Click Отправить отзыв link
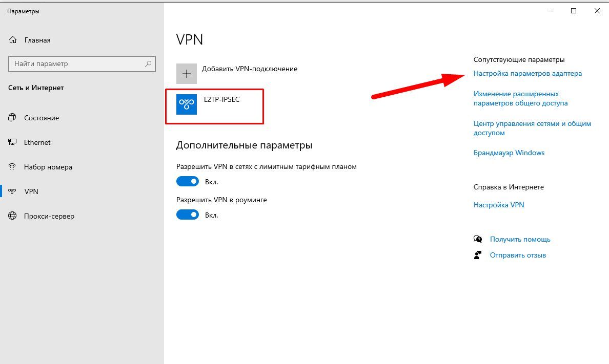Screen dimensions: 609x364 pos(518,255)
